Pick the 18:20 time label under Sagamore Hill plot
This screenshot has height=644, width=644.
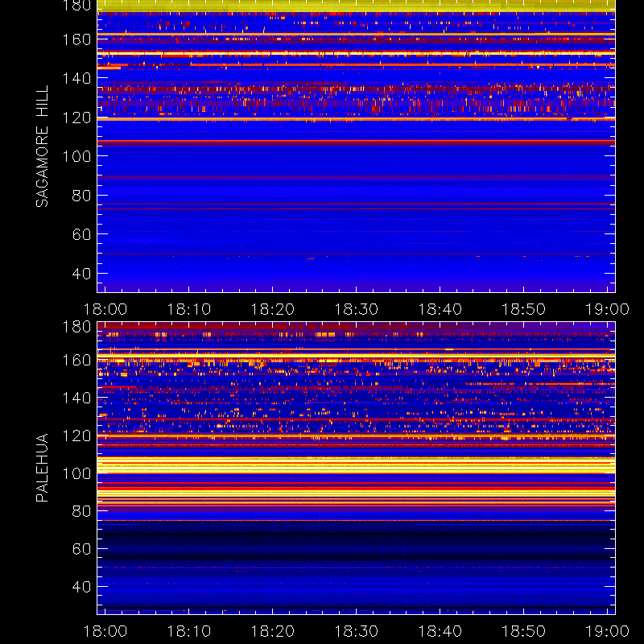273,309
